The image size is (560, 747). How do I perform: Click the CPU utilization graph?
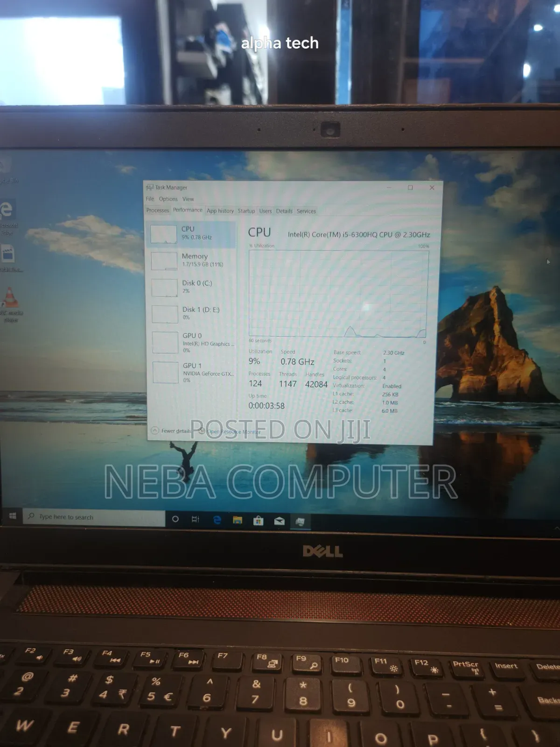pos(338,294)
